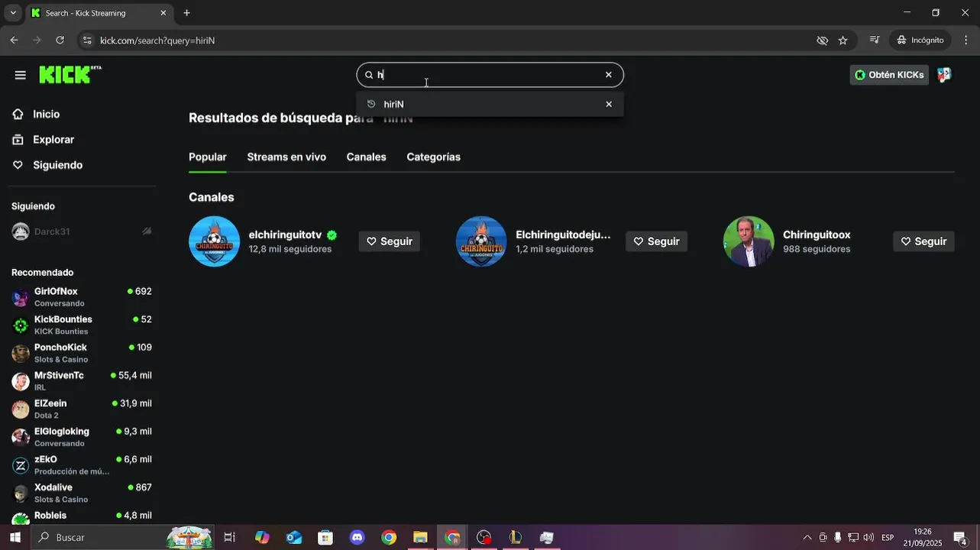Open the tab search dropdown

pyautogui.click(x=12, y=13)
